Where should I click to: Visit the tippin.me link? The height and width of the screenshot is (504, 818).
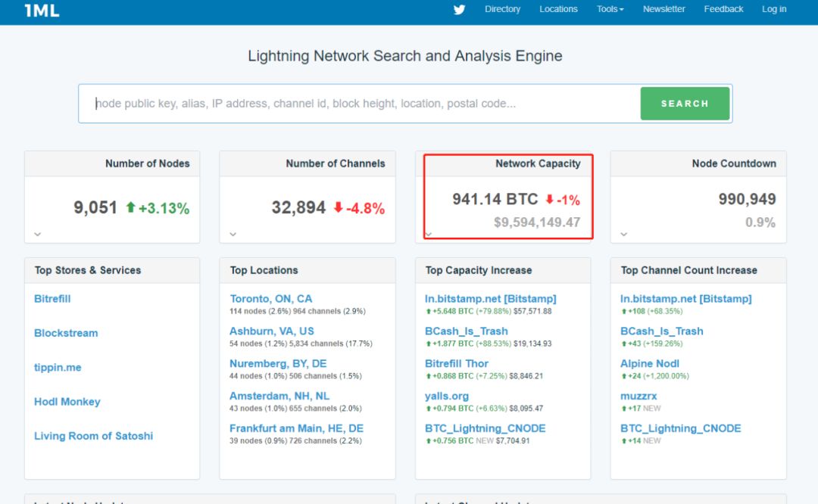[58, 368]
